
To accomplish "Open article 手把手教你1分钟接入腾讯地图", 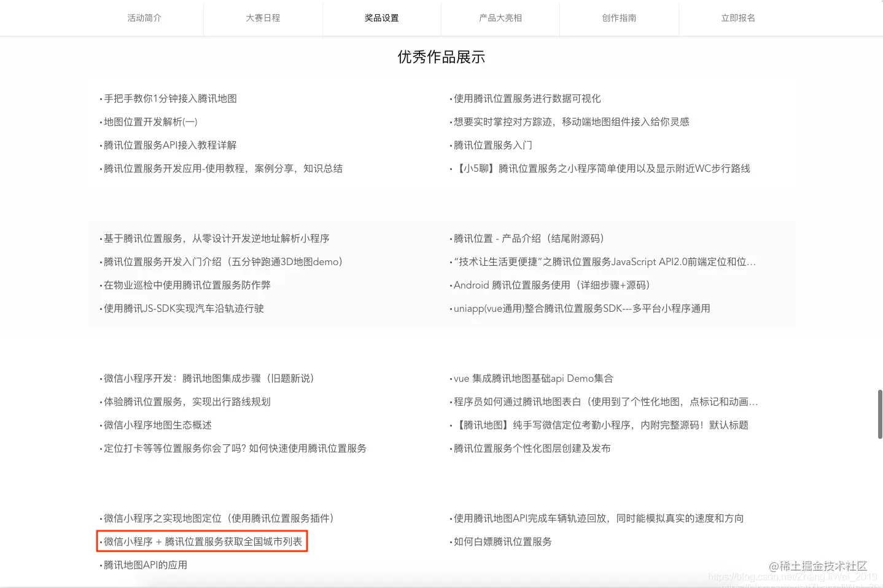I will coord(171,98).
